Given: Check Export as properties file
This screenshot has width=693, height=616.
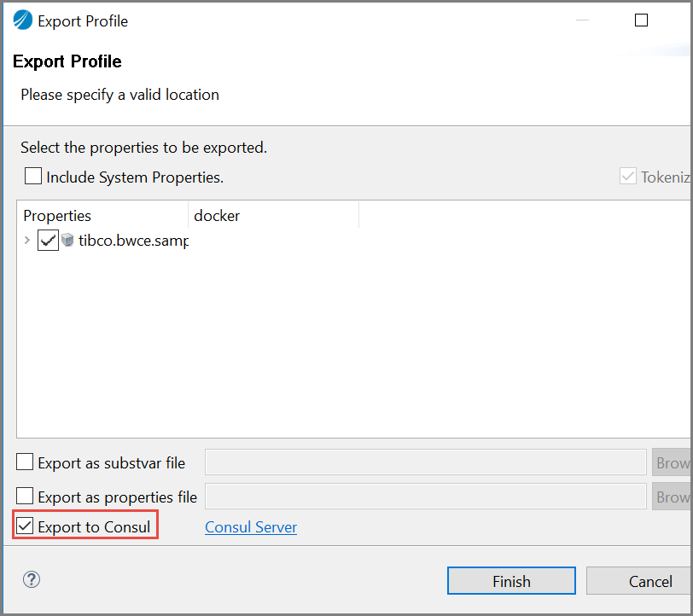Looking at the screenshot, I should pos(25,497).
